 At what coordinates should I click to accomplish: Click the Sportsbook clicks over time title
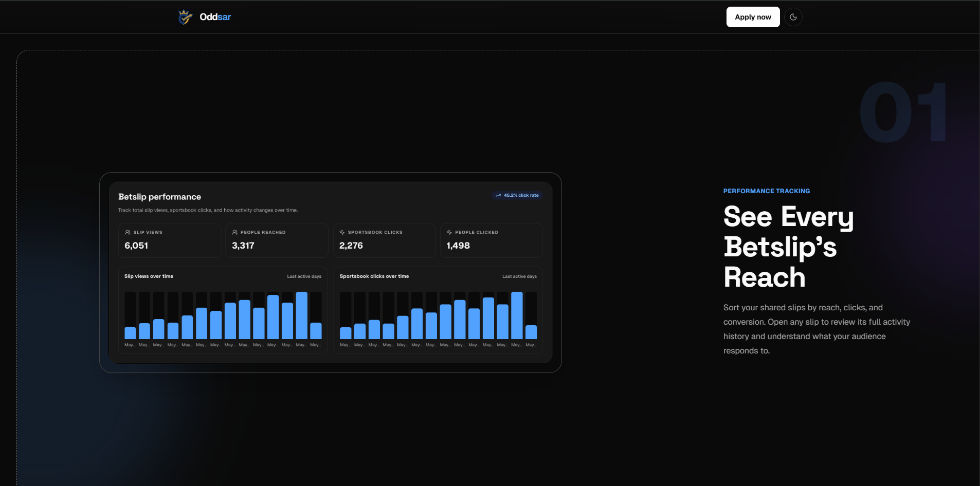(x=374, y=276)
